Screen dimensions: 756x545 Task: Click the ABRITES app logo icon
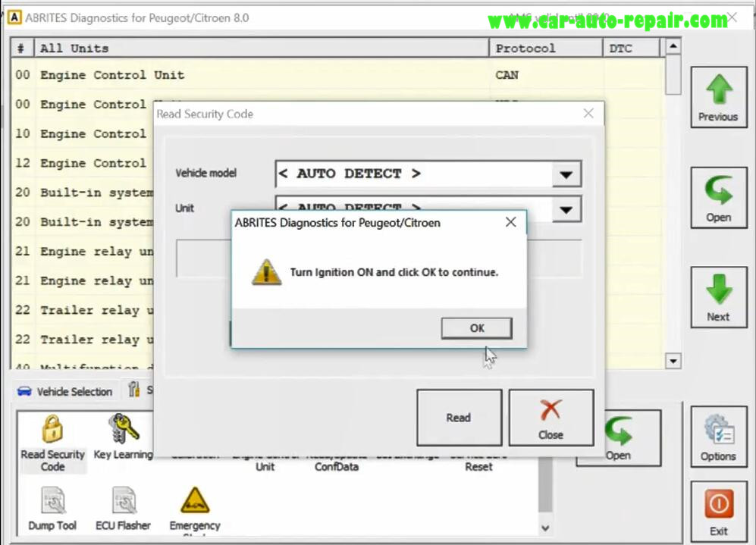(14, 18)
